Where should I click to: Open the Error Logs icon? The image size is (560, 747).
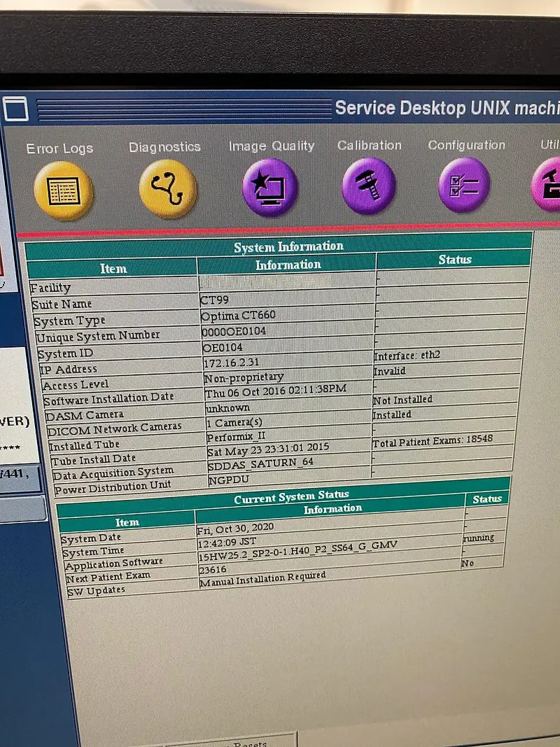pyautogui.click(x=63, y=190)
